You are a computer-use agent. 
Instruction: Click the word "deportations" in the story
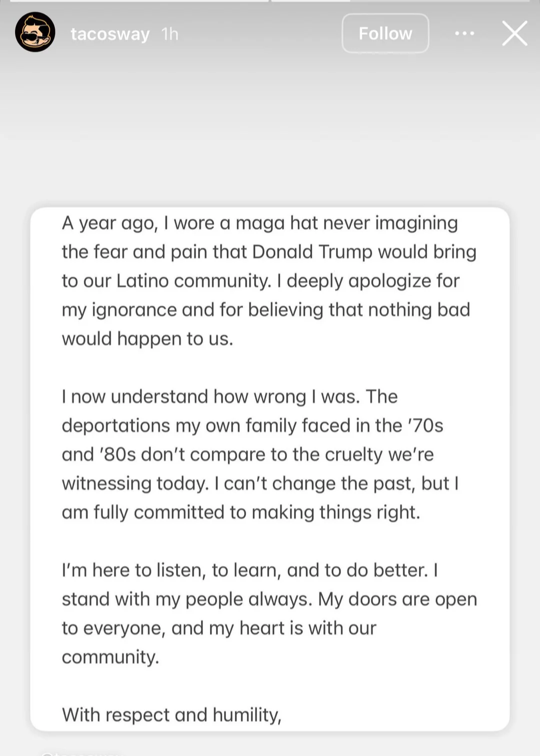pos(115,426)
